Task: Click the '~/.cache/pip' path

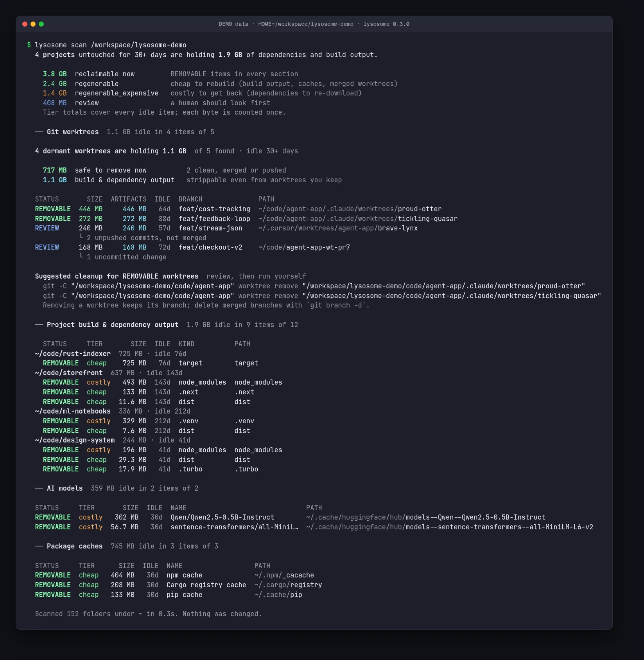Action: pos(278,595)
